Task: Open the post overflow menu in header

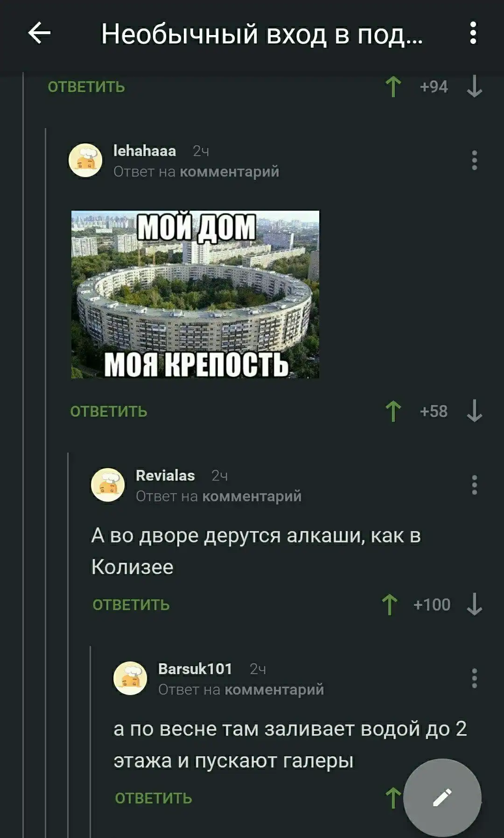Action: pyautogui.click(x=473, y=33)
